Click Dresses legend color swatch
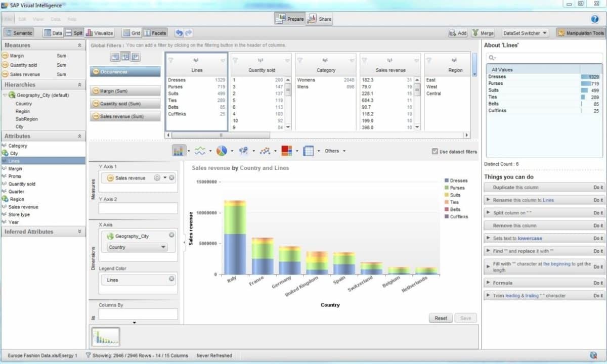 (446, 180)
